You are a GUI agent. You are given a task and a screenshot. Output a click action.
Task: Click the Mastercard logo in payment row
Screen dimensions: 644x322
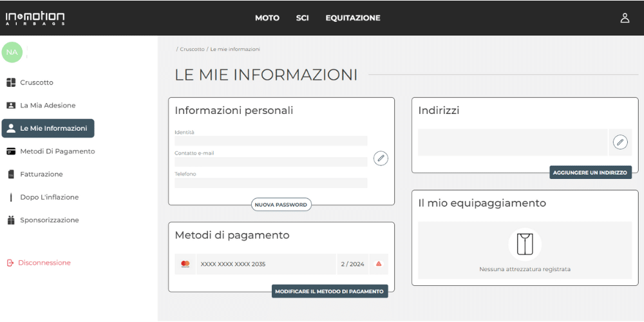pos(185,264)
